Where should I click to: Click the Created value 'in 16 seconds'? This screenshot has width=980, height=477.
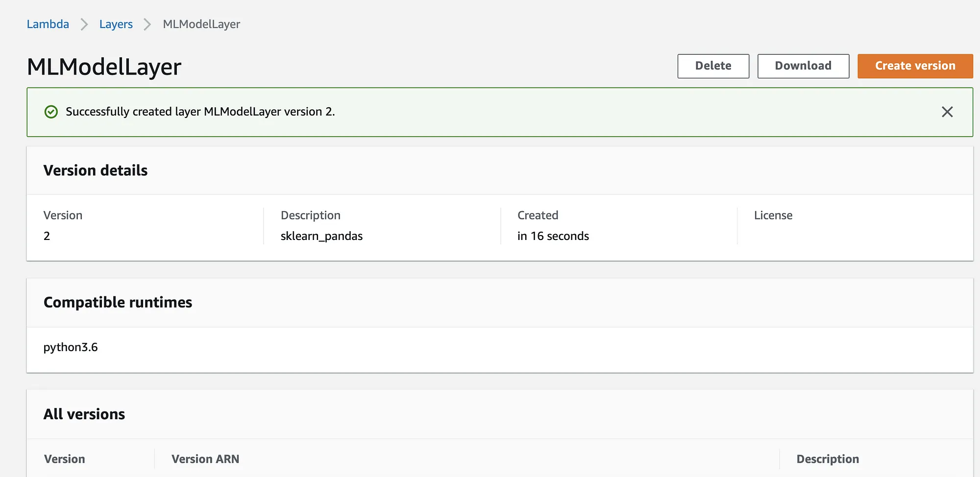pos(553,236)
